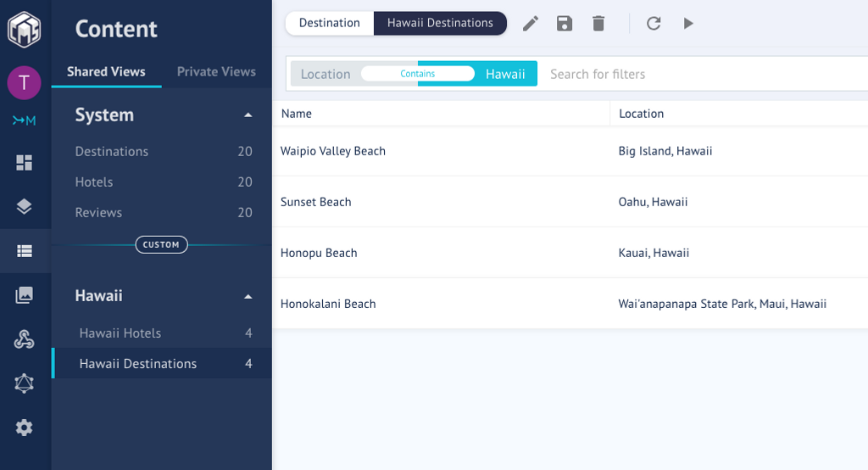
Task: Open the Waipio Valley Beach row
Action: coord(570,151)
